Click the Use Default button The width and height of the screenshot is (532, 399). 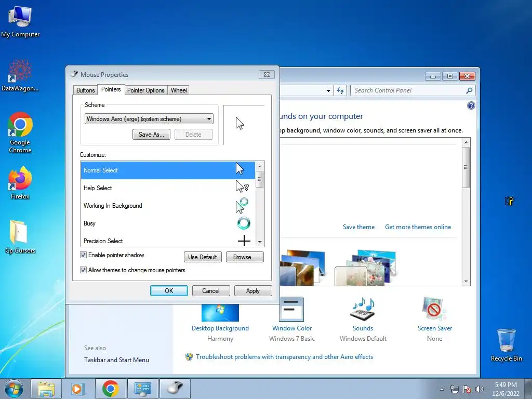coord(203,257)
